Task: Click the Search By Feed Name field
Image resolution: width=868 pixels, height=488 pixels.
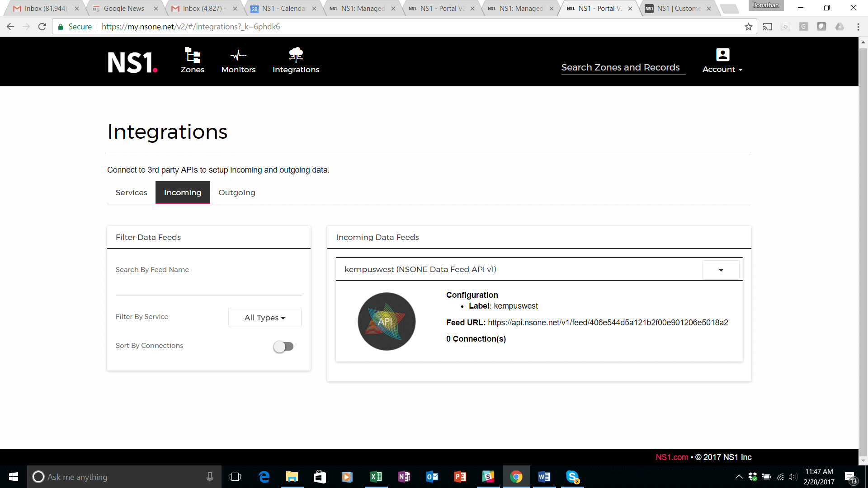Action: coord(208,287)
